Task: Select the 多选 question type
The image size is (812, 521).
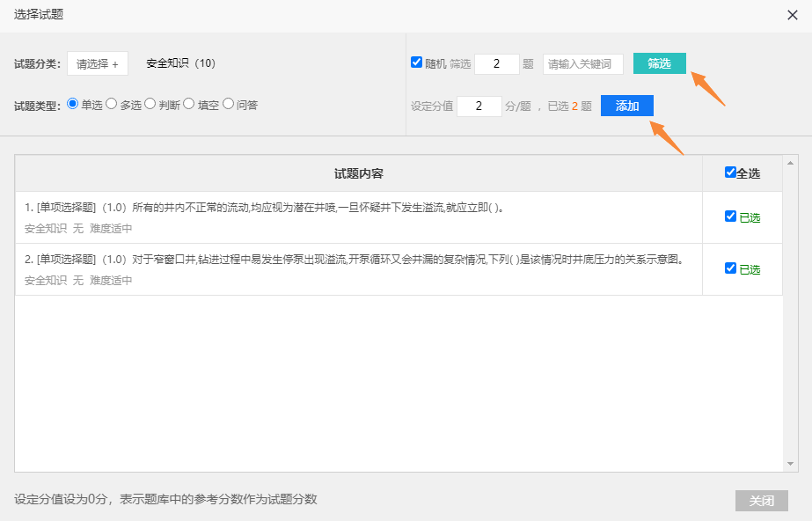Action: 112,104
